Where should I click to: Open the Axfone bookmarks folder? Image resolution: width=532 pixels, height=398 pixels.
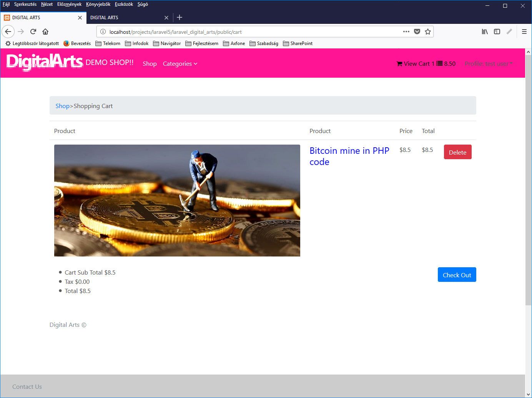234,43
